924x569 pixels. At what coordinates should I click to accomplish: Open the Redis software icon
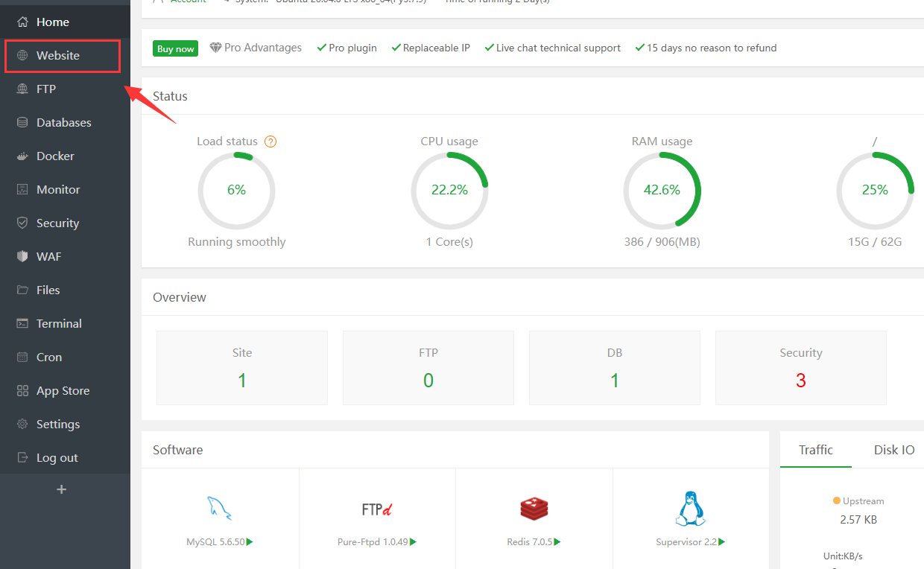pos(534,509)
